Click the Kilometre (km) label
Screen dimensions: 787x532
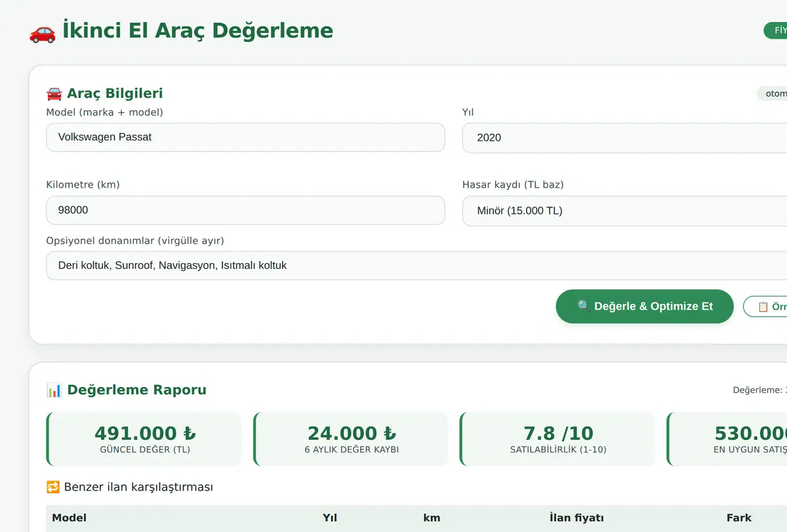[83, 184]
